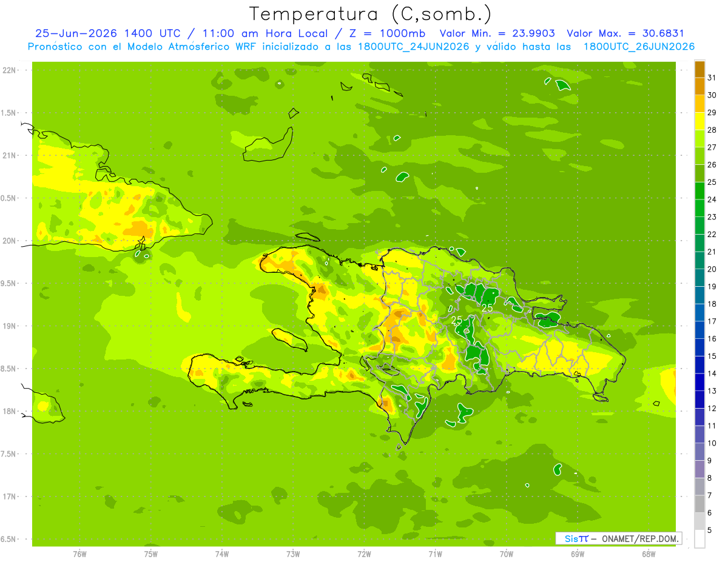
Task: Click the '73W' longitude axis label
Action: click(x=293, y=554)
